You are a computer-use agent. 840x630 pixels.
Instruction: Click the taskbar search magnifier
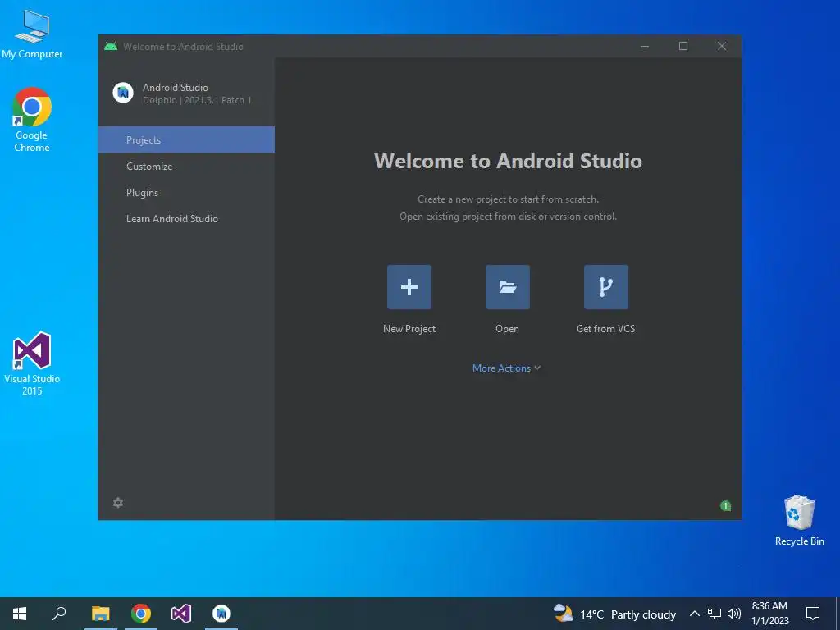[x=59, y=614]
